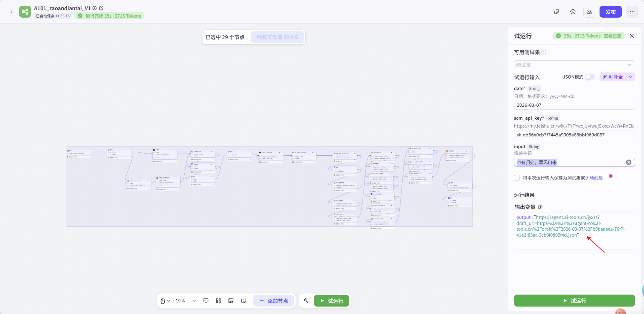The height and width of the screenshot is (314, 644).
Task: Click the comment icon in bottom toolbar
Action: pyautogui.click(x=206, y=301)
